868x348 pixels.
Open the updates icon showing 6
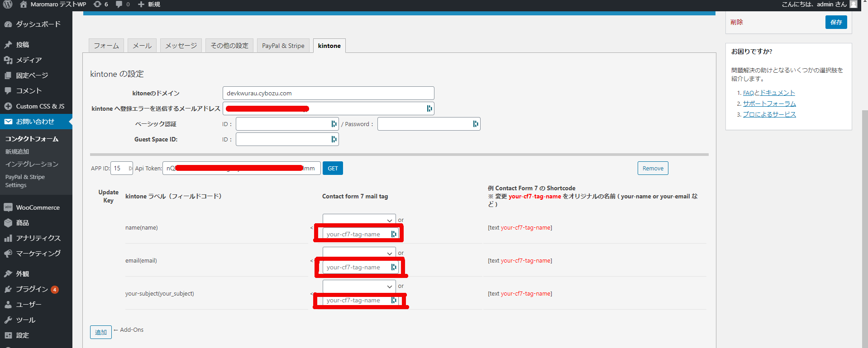pyautogui.click(x=97, y=5)
